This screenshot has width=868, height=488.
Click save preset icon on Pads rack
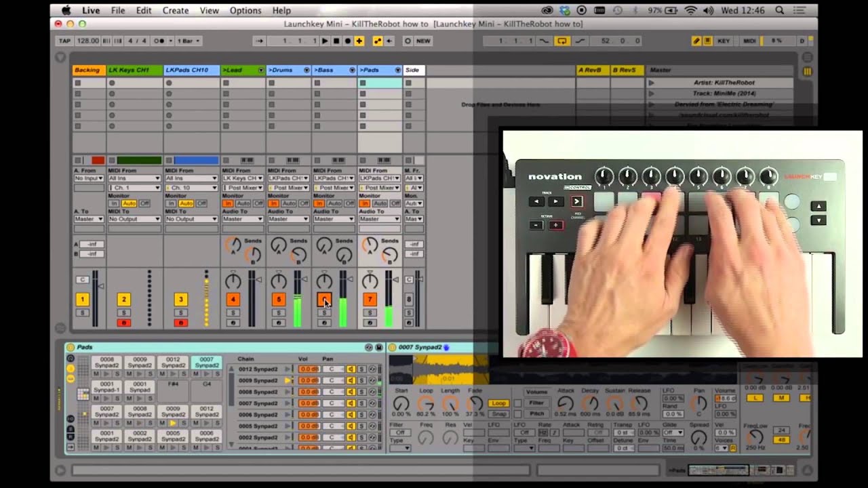[378, 347]
